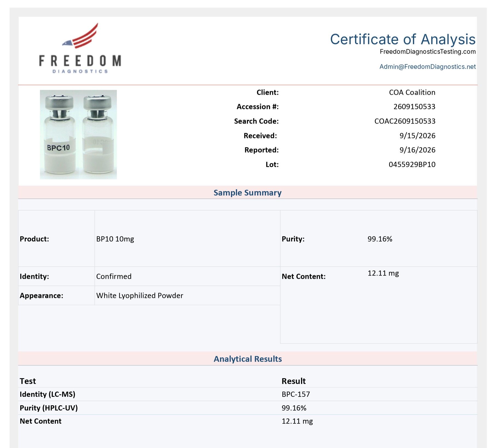492x448 pixels.
Task: Select the Certificate of Analysis title
Action: coord(403,39)
